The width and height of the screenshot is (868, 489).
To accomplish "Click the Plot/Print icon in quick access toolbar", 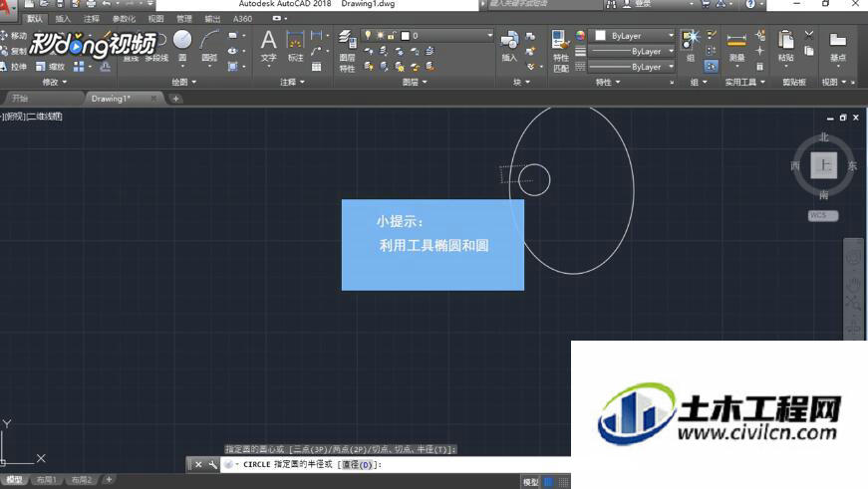I will tap(91, 3).
